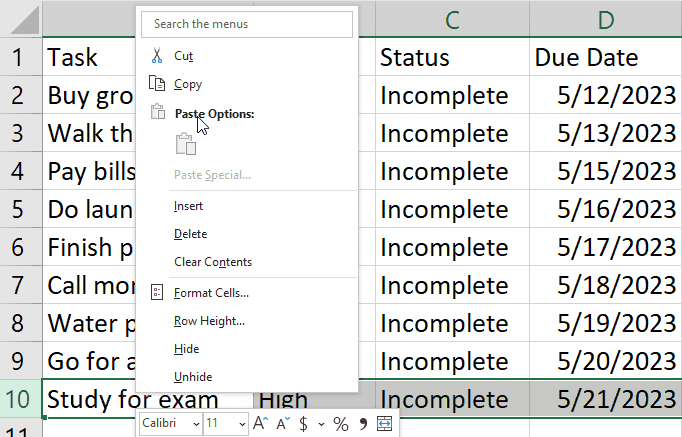Click the Increase Font Size icon
Image resolution: width=682 pixels, height=437 pixels.
click(x=261, y=424)
